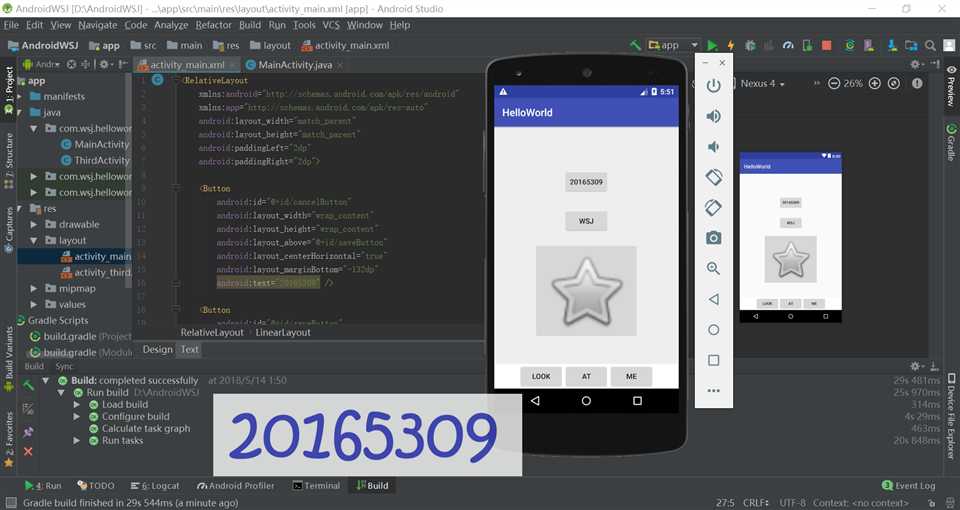Click the red Stop button in the toolbar

click(x=827, y=45)
